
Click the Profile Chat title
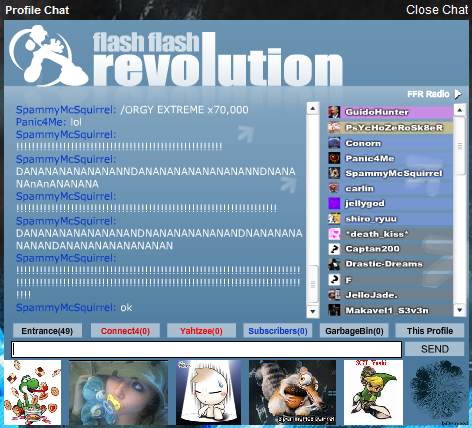[37, 10]
